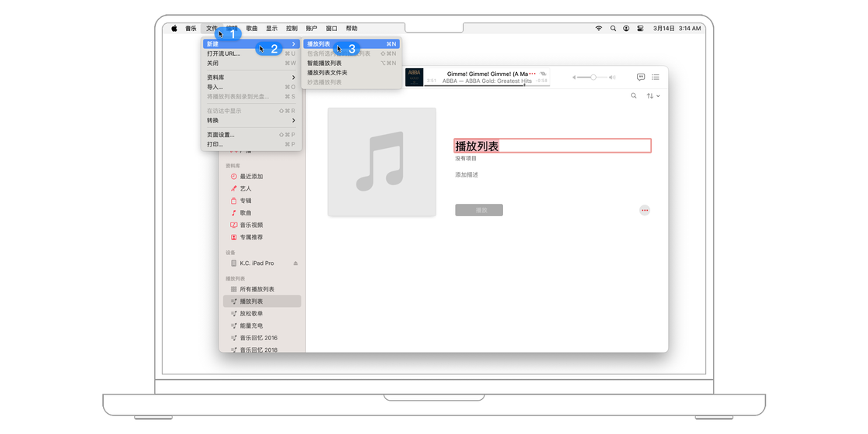This screenshot has height=434, width=868.
Task: Select the 音乐回忆 2016 playlist
Action: (x=262, y=338)
